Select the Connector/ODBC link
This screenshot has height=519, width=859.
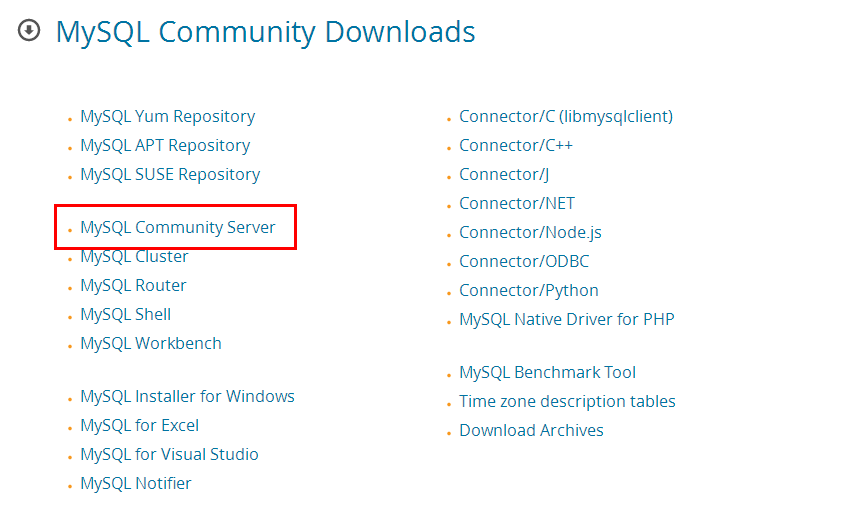[524, 262]
